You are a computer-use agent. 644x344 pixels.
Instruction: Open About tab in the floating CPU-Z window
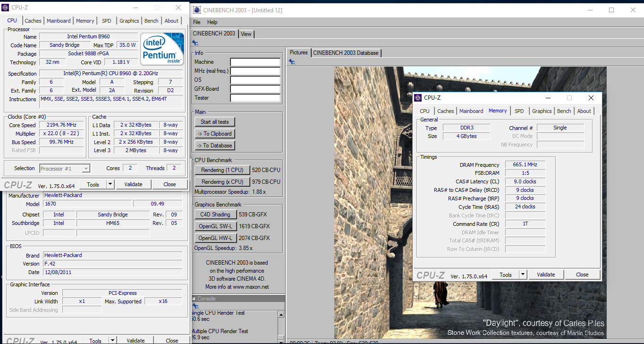[x=584, y=111]
